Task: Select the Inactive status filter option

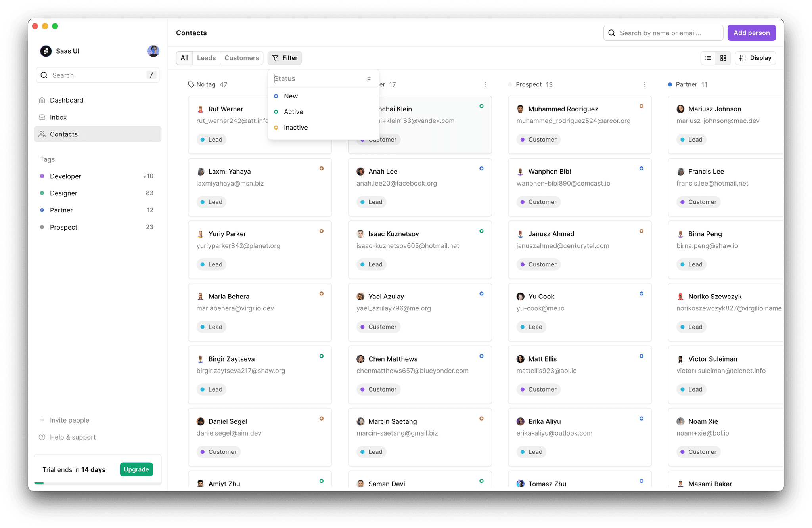Action: (295, 127)
